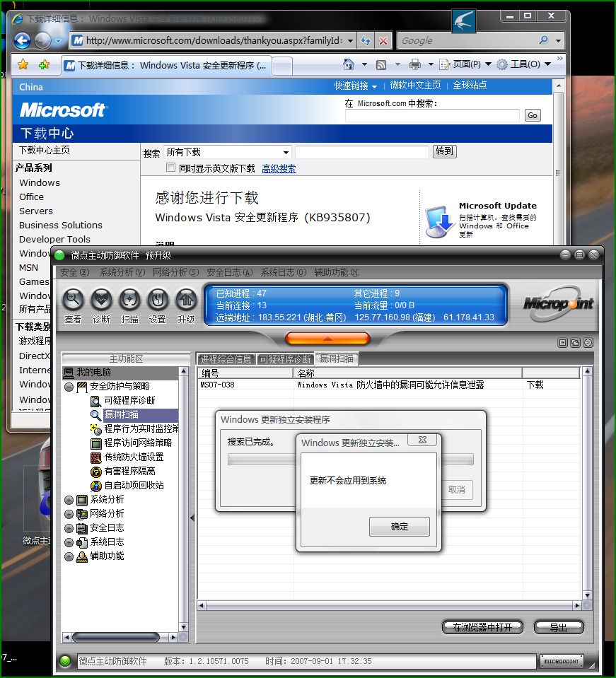Select the 漏洞扫描 tab
This screenshot has width=616, height=678.
337,358
